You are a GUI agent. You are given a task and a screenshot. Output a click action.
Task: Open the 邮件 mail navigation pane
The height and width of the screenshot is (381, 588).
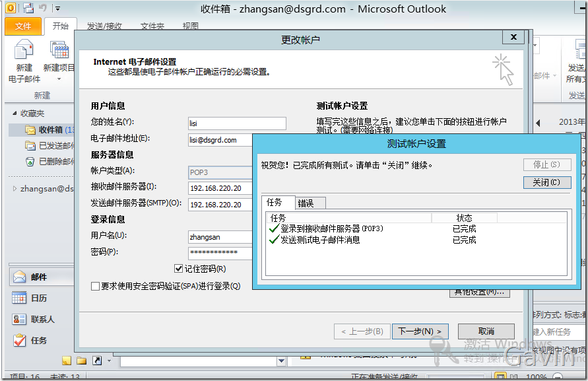click(x=42, y=277)
